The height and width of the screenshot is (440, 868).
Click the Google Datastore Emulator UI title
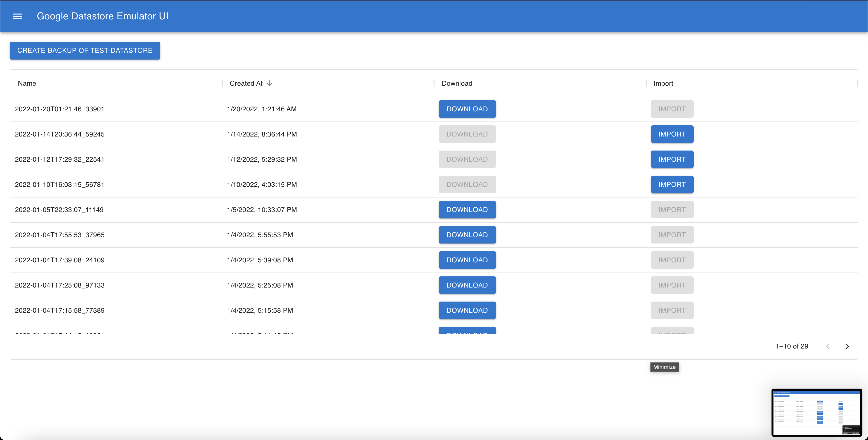[x=102, y=16]
